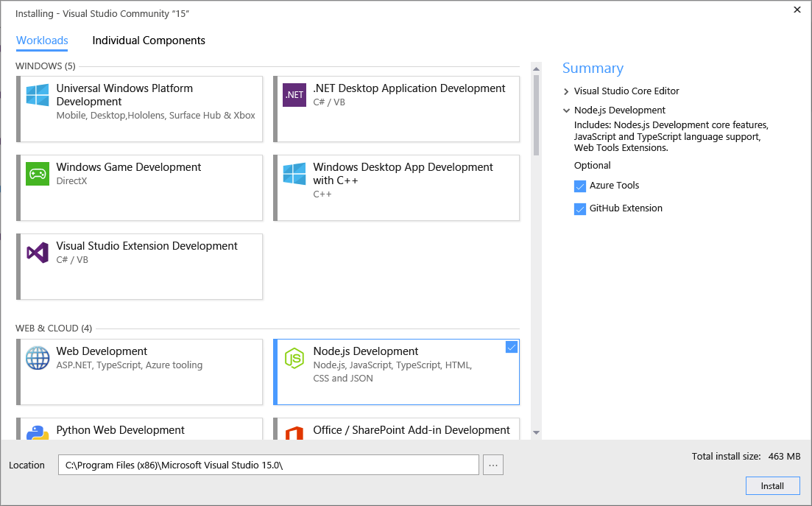Click the Python Web Development icon

click(x=38, y=432)
